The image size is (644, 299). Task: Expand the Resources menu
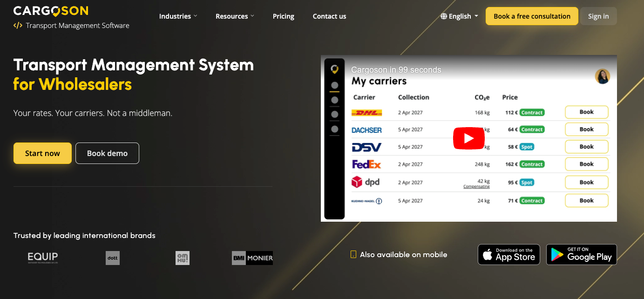pos(235,16)
